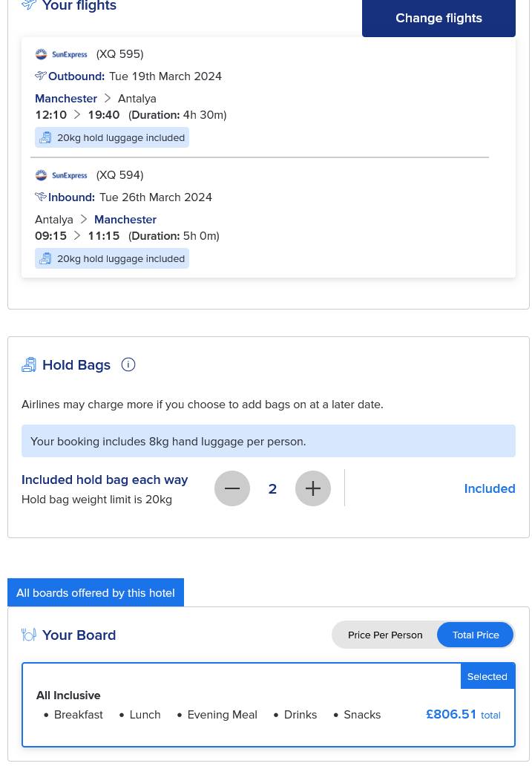
Task: Click the Included label for hold bags
Action: (490, 488)
